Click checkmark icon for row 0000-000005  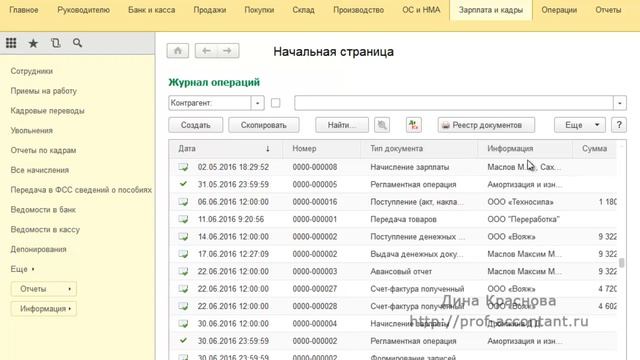[x=184, y=184]
